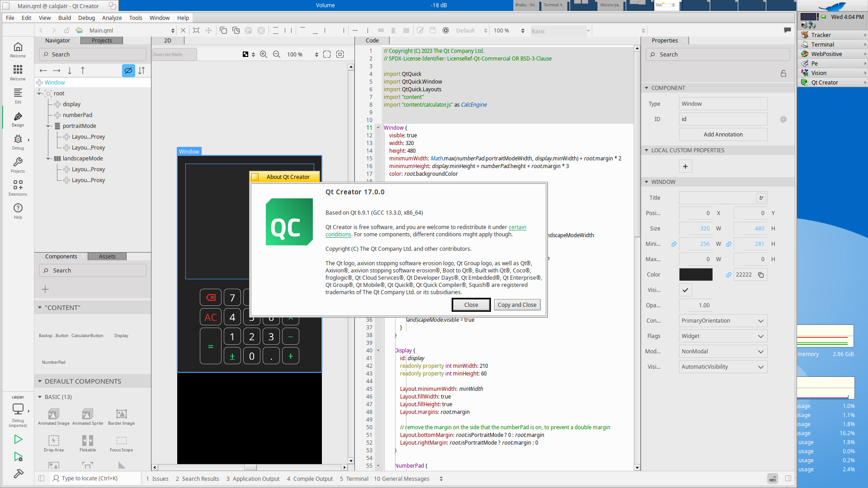Toggle the checkbox in About Qt Creator title

pyautogui.click(x=255, y=177)
